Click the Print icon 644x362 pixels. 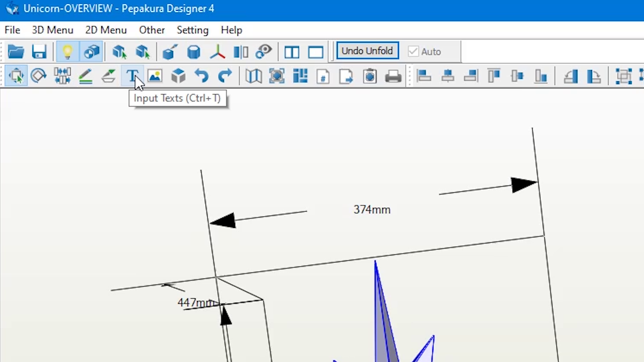point(393,76)
